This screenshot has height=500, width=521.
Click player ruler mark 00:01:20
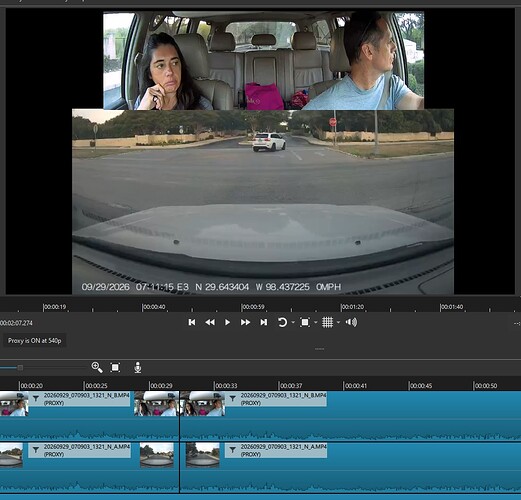click(352, 307)
